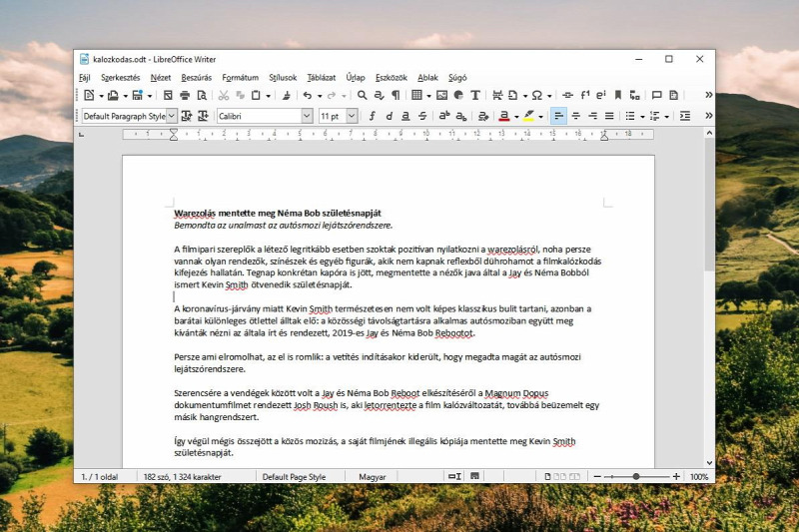
Task: Click the Magyar language status field
Action: (372, 476)
